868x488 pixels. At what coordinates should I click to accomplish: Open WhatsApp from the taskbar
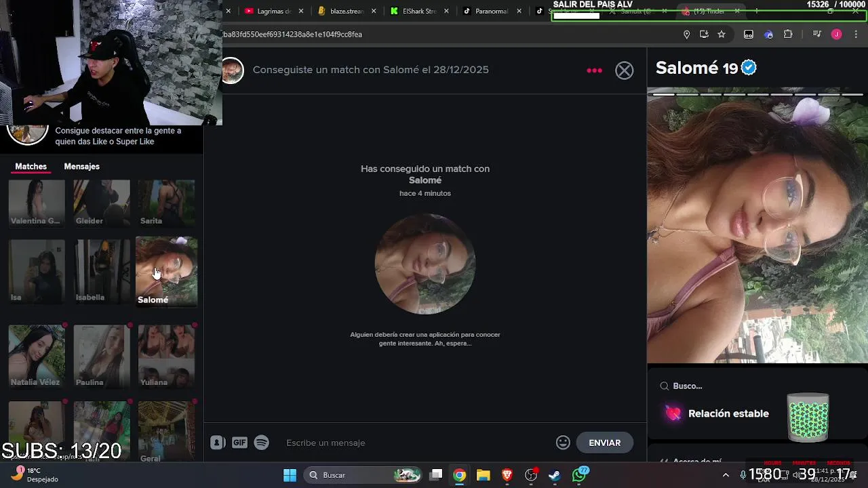(579, 475)
